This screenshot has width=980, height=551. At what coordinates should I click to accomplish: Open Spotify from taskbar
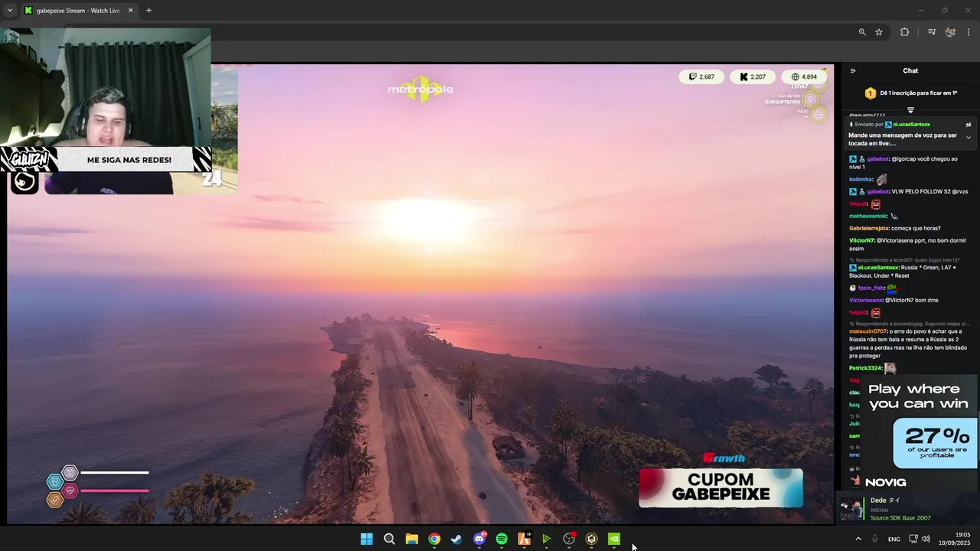pos(501,539)
